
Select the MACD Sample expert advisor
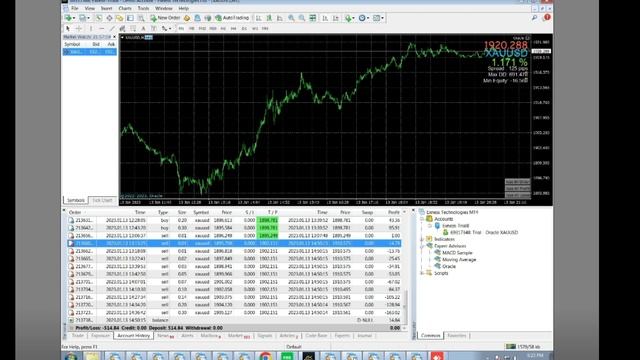457,253
